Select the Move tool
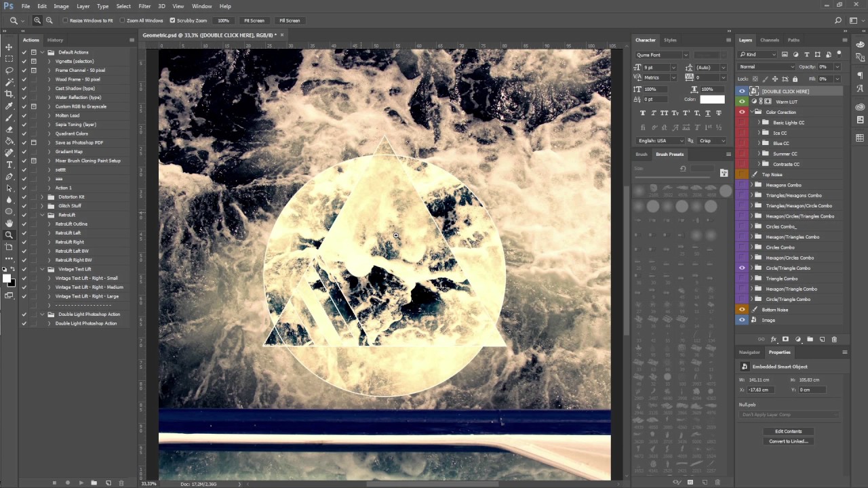 click(x=9, y=47)
